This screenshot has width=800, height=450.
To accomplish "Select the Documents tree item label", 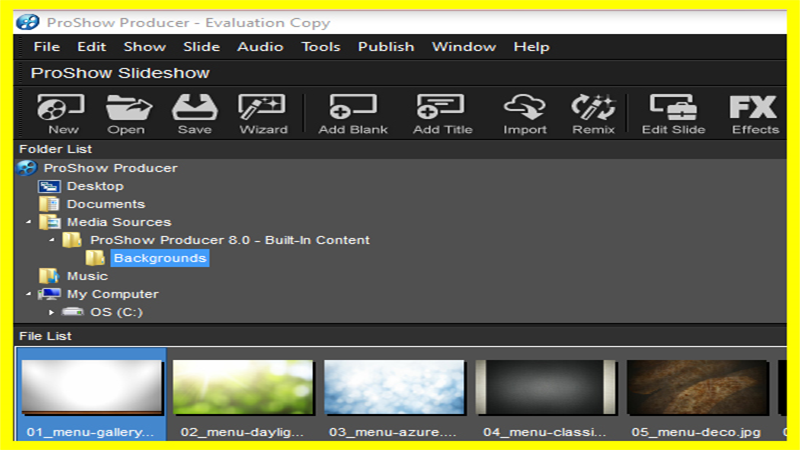I will tap(106, 204).
